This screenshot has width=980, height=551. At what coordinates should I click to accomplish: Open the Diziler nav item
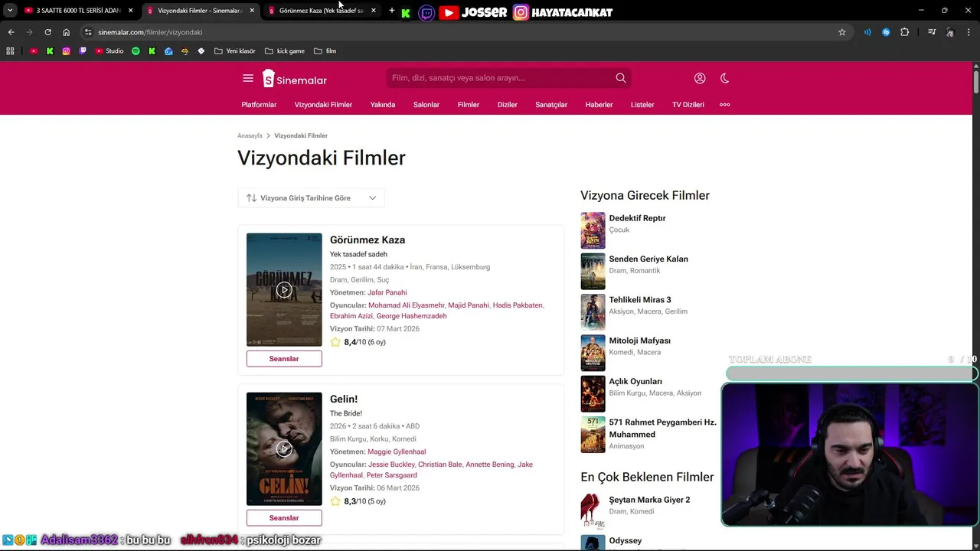508,105
